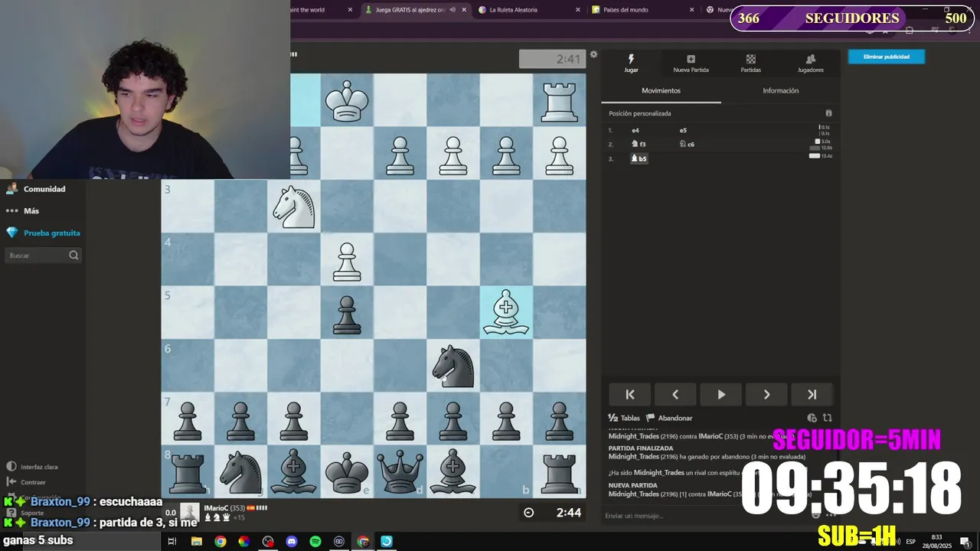Mute the chess tab via speaker icon

coord(452,10)
